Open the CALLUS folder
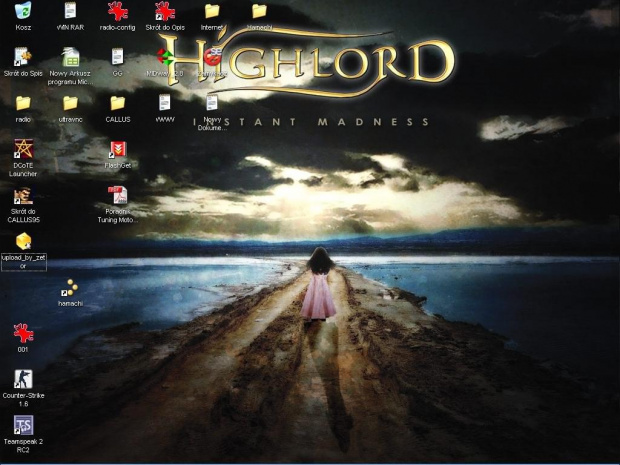The width and height of the screenshot is (620, 465). tap(117, 103)
